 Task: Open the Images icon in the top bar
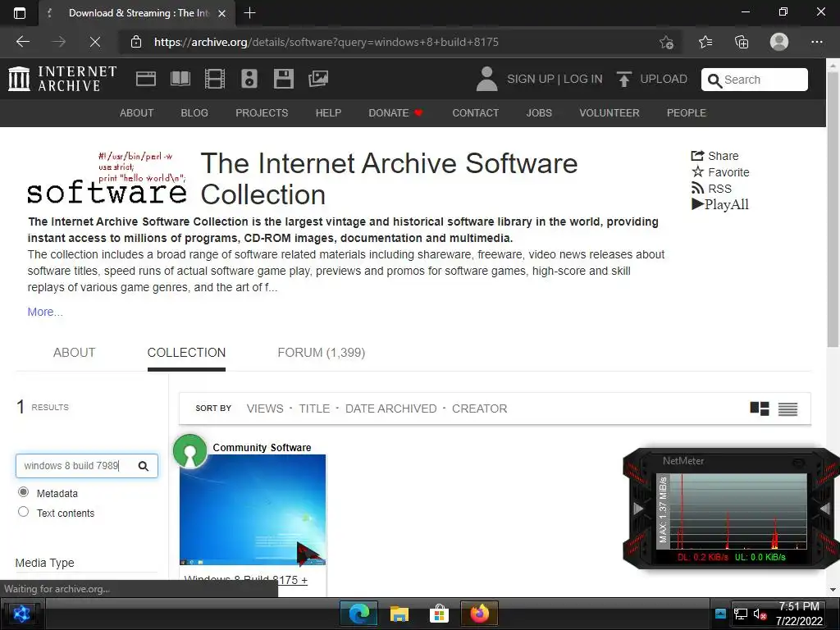[318, 79]
